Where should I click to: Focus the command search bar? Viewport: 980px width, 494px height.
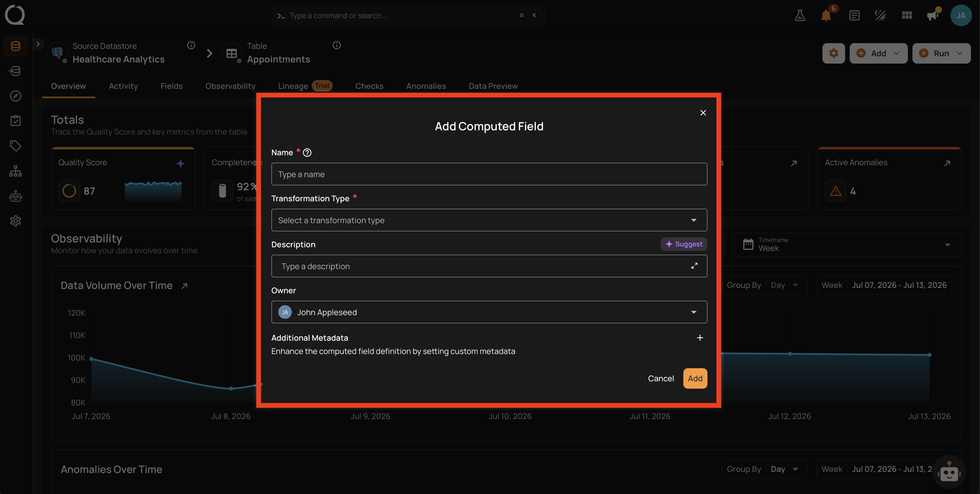409,15
